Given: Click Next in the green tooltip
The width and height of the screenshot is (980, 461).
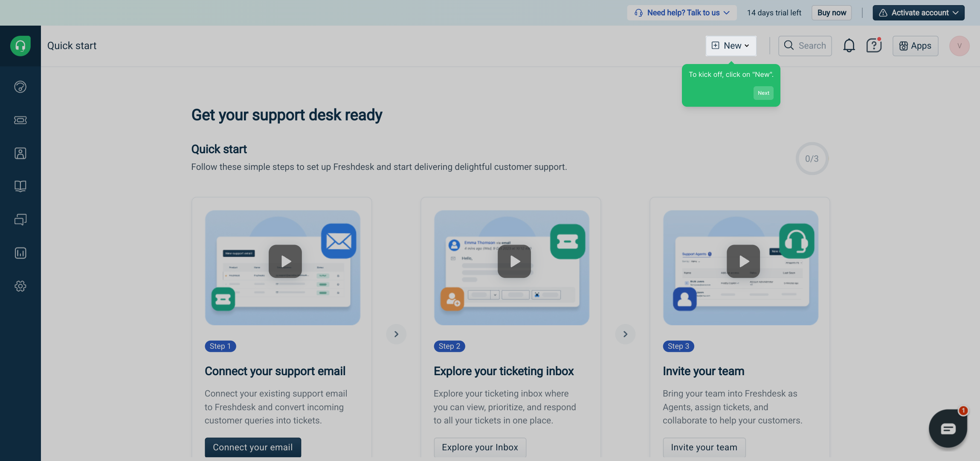Looking at the screenshot, I should (x=763, y=93).
